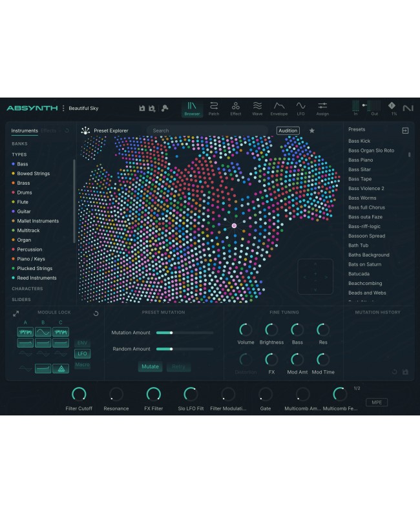420x513 pixels.
Task: Click the Filter Cutoff macro knob
Action: [79, 394]
